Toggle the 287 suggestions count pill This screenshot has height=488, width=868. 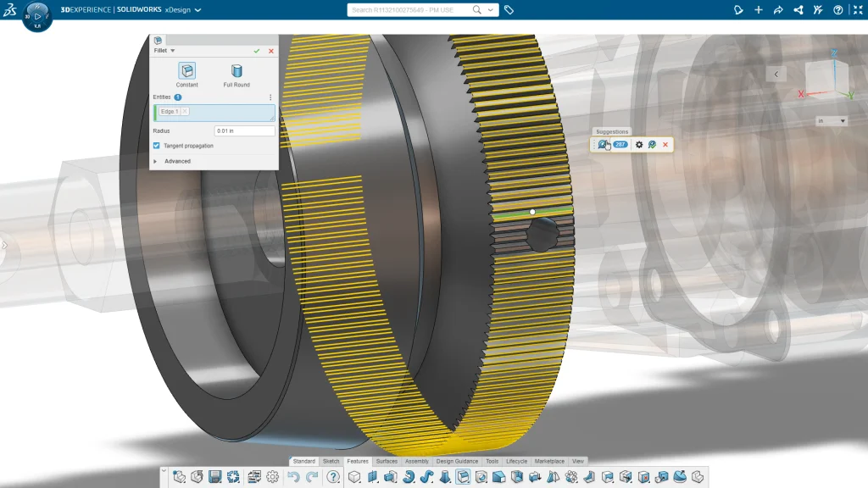[620, 144]
